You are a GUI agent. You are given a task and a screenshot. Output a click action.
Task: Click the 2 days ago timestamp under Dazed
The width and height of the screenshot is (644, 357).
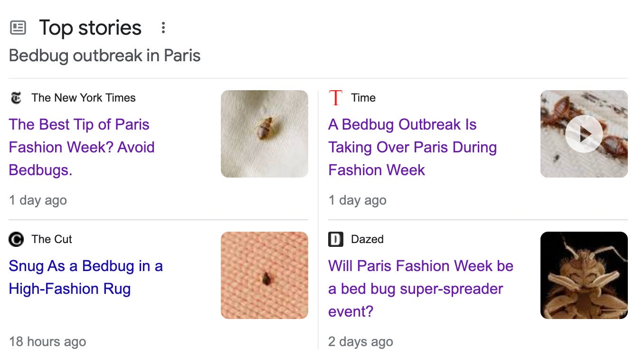[x=360, y=341]
